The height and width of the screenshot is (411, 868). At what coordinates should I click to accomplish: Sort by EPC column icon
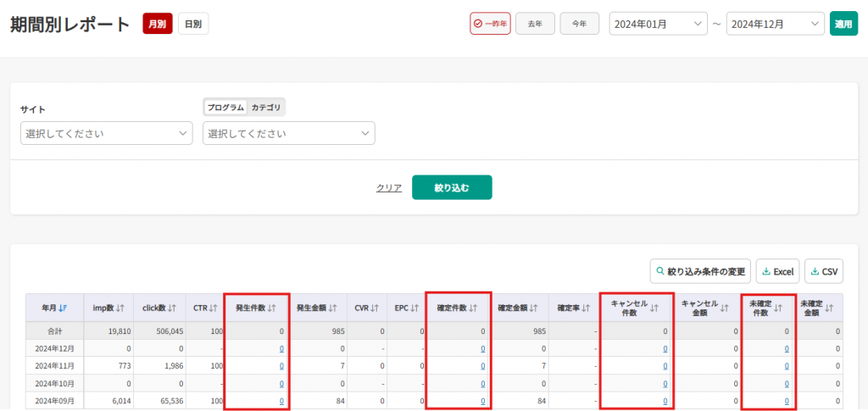pos(415,308)
